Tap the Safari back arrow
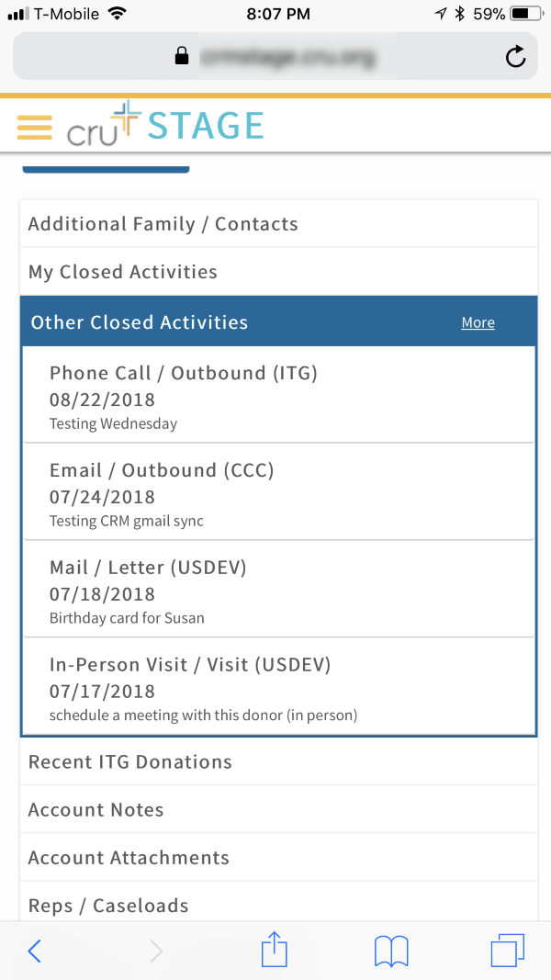The width and height of the screenshot is (551, 980). point(35,952)
